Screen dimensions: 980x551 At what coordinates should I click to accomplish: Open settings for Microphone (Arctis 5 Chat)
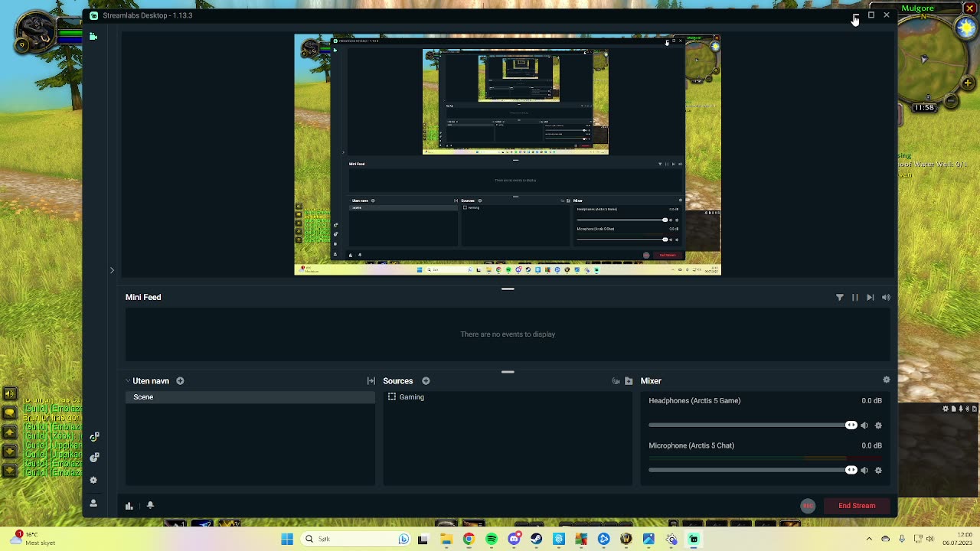coord(878,470)
